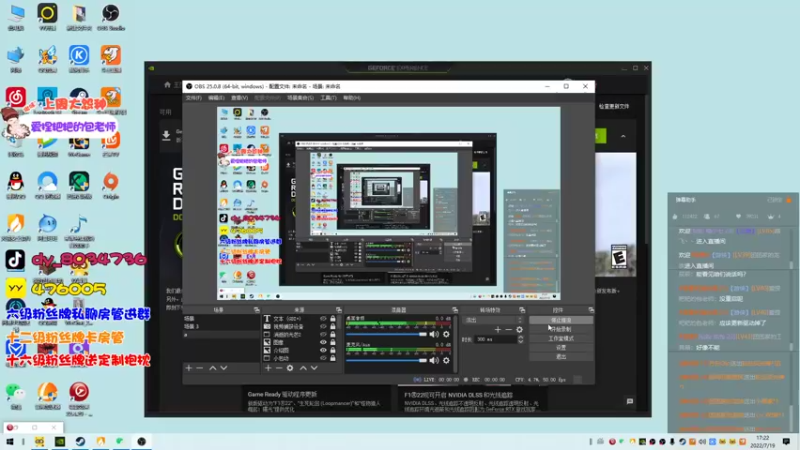Viewport: 800px width, 450px height.
Task: Toggle lock on 视频捕获设备 source
Action: (x=333, y=327)
